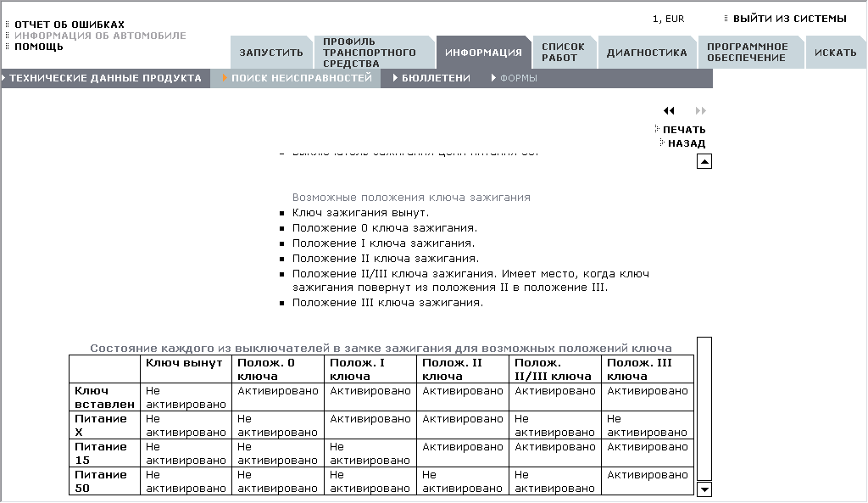This screenshot has height=503, width=868.
Task: Click the 'Питание 50' row header
Action: [x=104, y=482]
